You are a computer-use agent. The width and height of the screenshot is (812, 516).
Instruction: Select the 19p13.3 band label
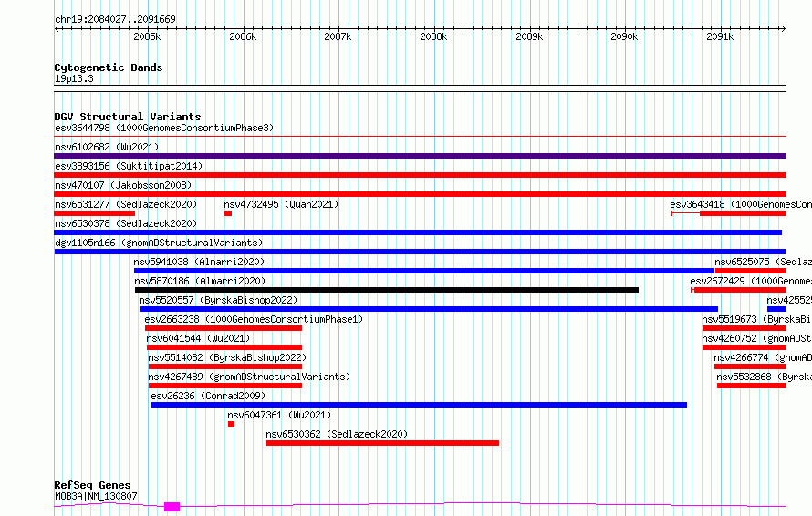tap(74, 78)
